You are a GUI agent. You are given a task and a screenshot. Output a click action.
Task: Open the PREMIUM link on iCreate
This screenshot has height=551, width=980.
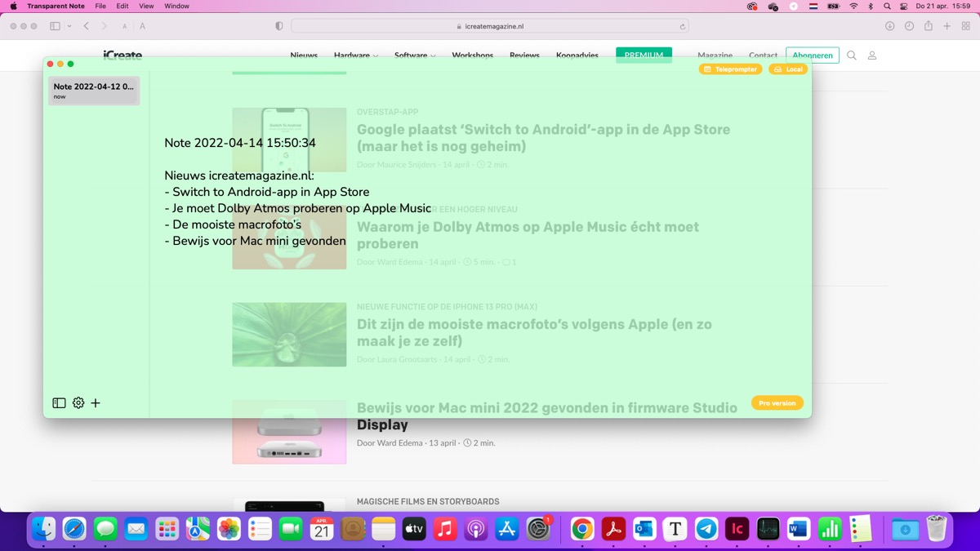[x=644, y=55]
